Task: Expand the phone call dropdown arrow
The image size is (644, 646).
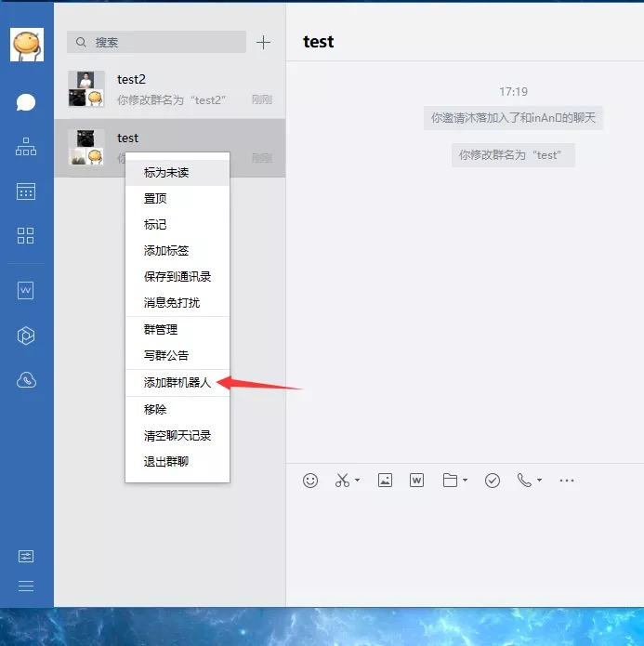Action: (539, 481)
